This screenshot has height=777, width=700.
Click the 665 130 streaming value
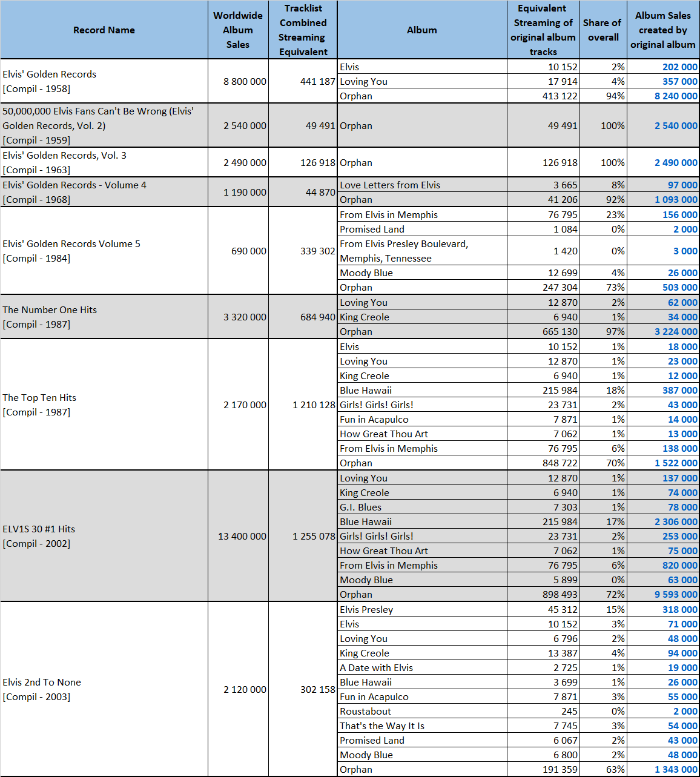tap(543, 331)
